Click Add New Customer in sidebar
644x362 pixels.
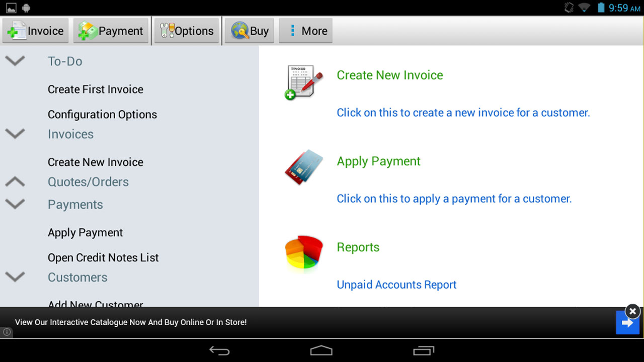[x=96, y=304]
